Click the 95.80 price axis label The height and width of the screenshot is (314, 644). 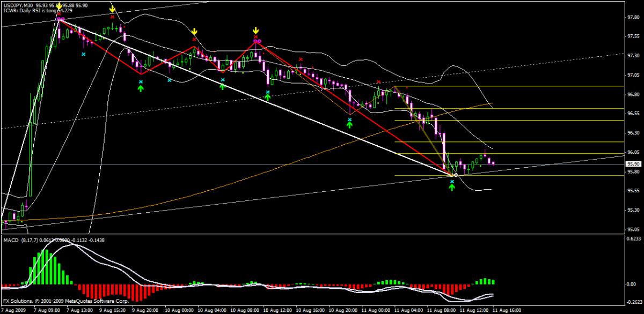tap(633, 171)
